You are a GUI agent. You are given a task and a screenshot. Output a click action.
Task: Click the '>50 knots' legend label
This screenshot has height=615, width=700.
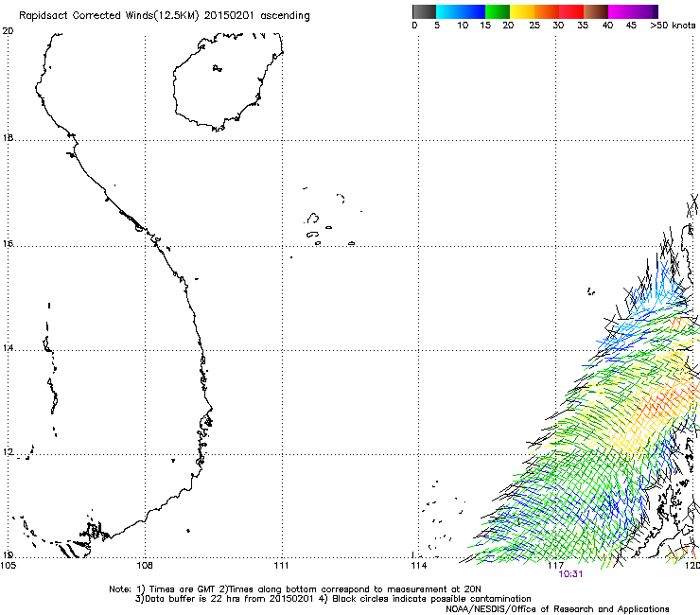673,26
